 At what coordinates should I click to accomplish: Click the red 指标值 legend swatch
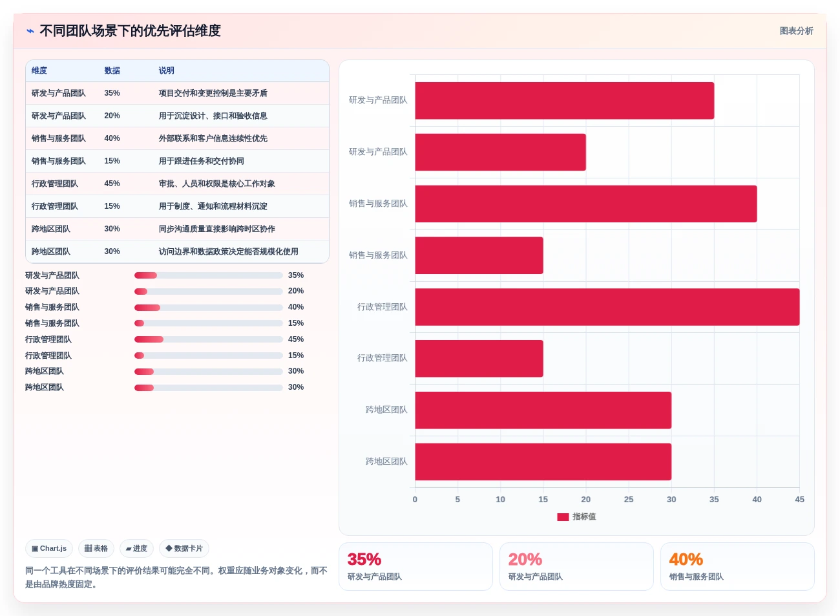563,517
